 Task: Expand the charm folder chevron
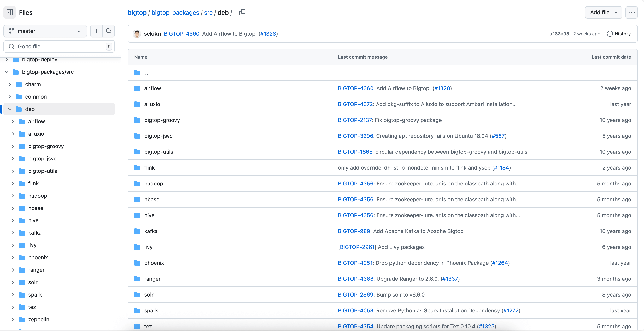10,84
